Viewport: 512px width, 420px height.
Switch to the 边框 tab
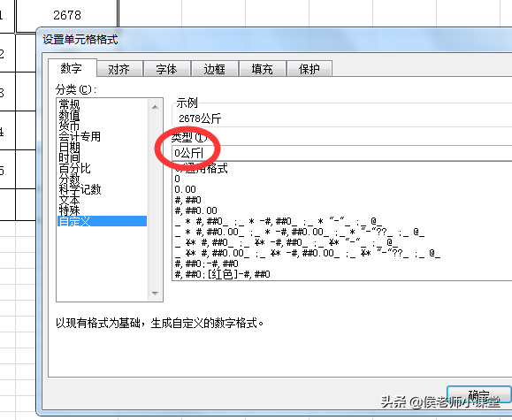[215, 69]
